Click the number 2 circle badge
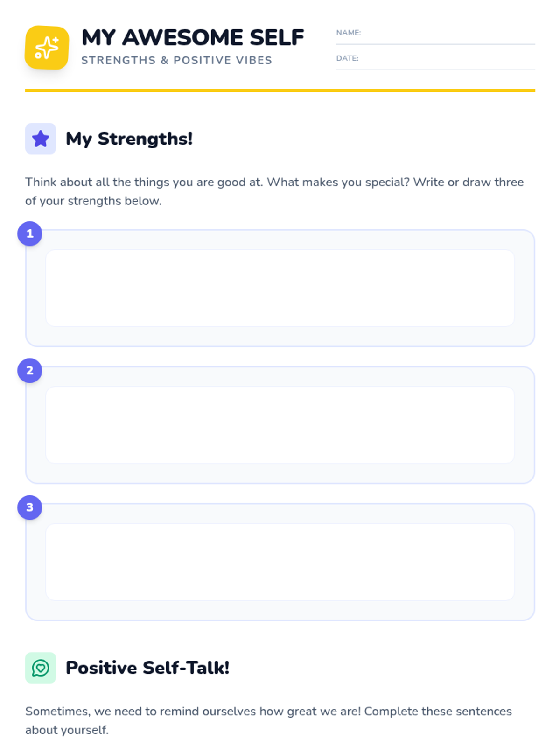The width and height of the screenshot is (560, 747). pyautogui.click(x=30, y=370)
